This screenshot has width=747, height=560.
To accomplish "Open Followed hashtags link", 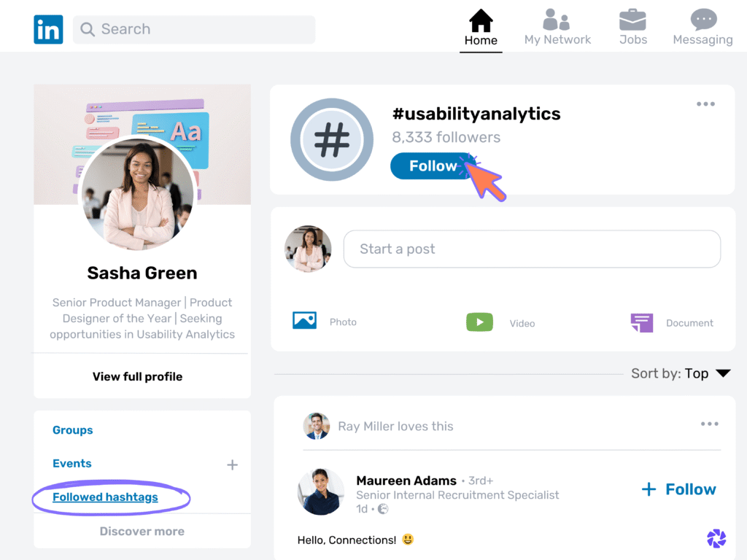I will coord(105,497).
